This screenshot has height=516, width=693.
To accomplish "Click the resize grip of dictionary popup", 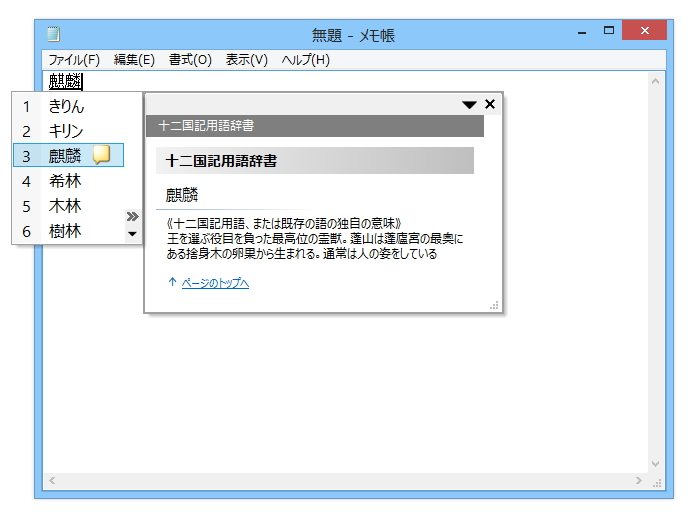I will click(x=494, y=305).
